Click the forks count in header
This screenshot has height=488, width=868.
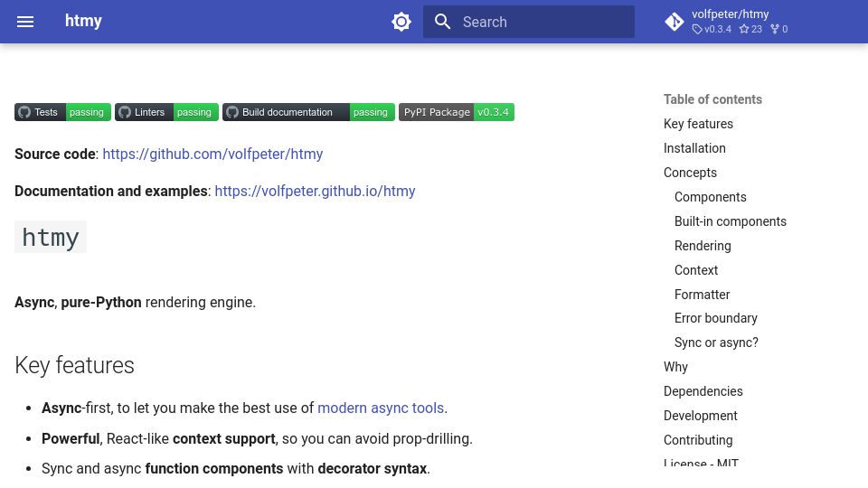coord(779,29)
